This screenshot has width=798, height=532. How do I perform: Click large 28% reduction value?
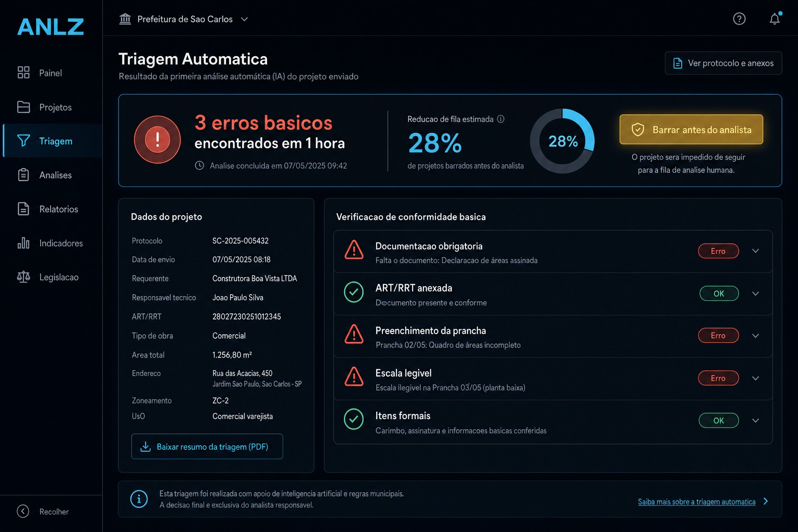click(435, 143)
